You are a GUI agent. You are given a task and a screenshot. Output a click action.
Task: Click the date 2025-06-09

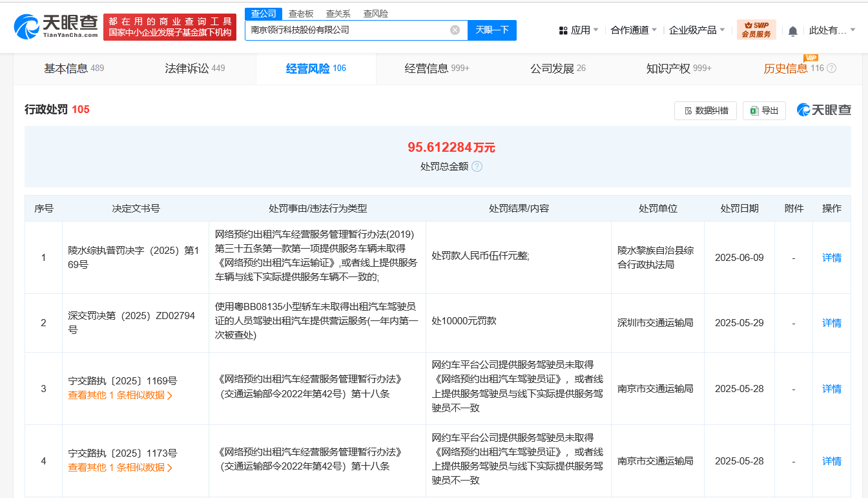739,258
